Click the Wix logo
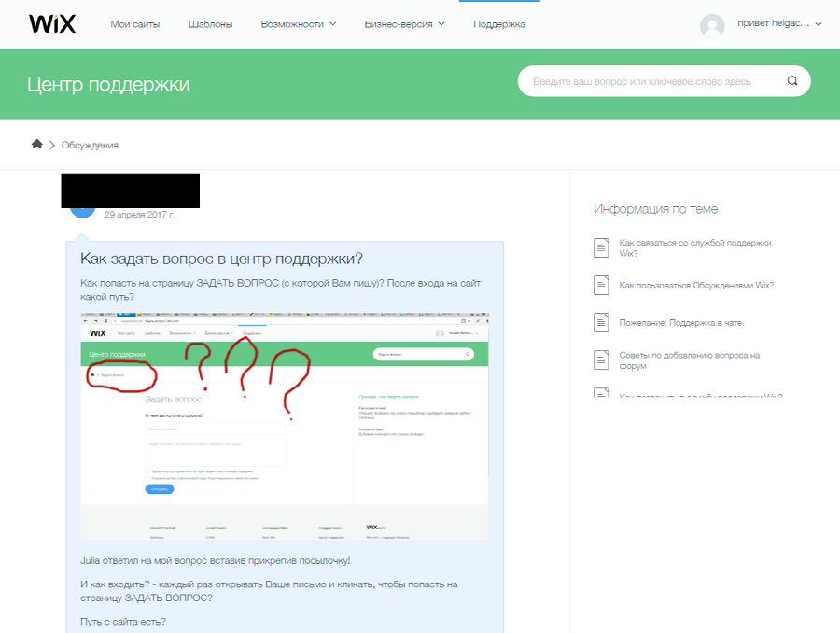The height and width of the screenshot is (633, 840). click(52, 23)
